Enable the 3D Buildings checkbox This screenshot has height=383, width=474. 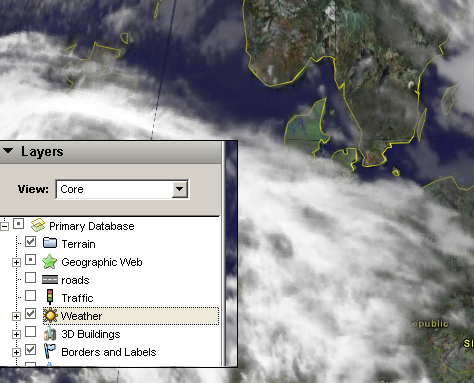pyautogui.click(x=31, y=332)
